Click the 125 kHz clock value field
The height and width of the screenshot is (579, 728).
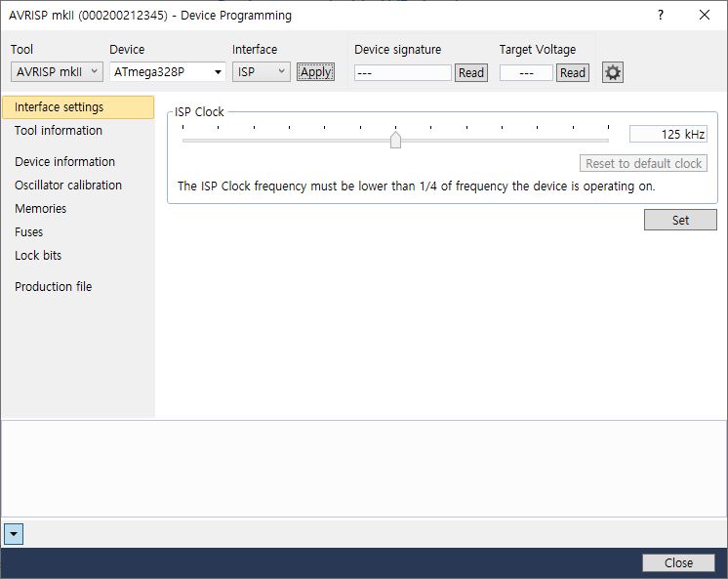pos(668,135)
